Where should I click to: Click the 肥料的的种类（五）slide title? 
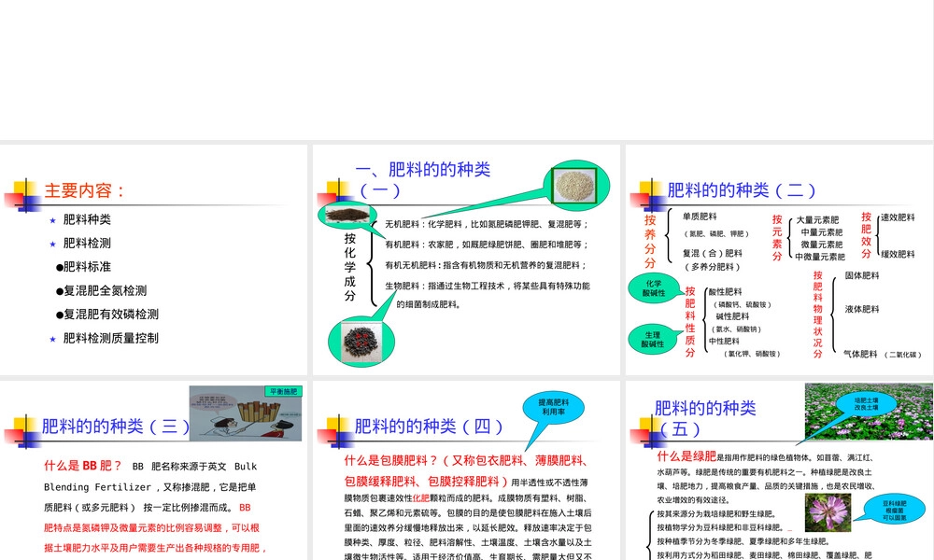click(705, 419)
